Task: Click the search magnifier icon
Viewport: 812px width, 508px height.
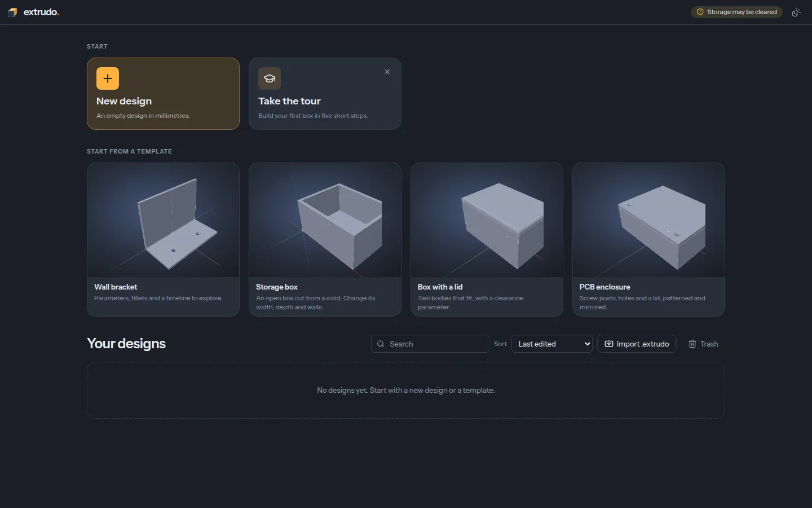Action: coord(381,344)
